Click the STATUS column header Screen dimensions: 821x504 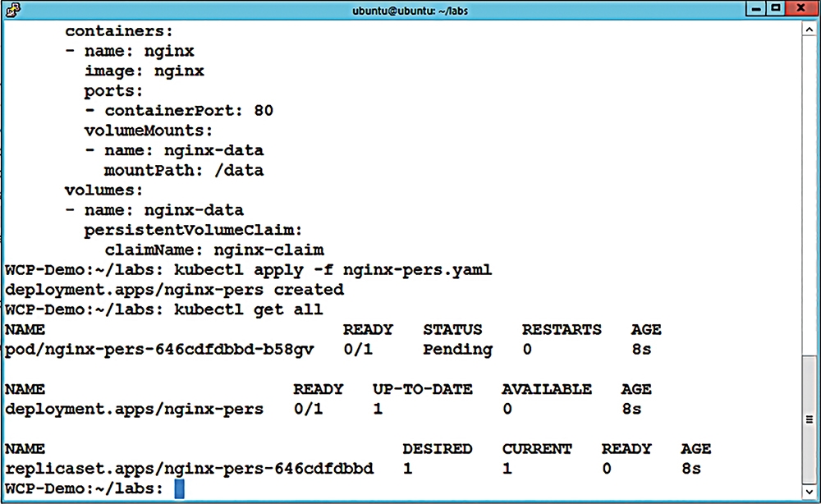(452, 330)
